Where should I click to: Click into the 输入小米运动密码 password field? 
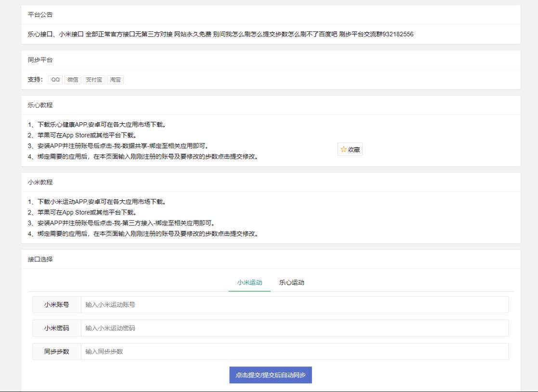point(294,328)
